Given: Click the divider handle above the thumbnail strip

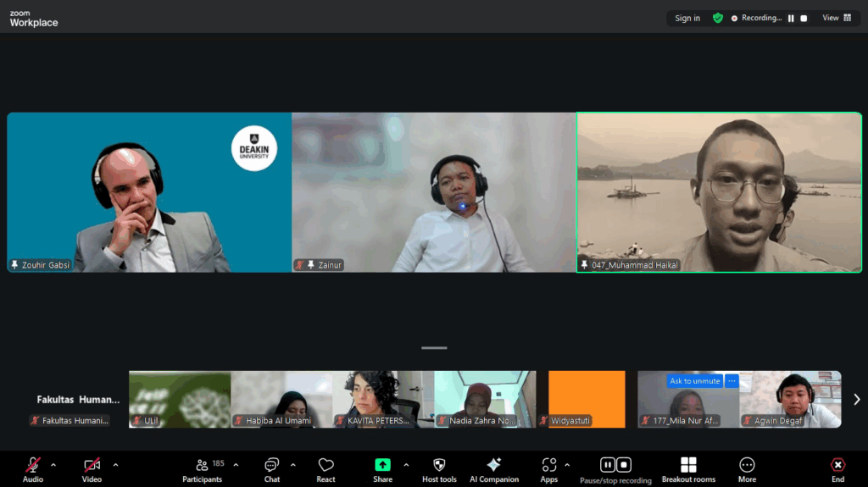Looking at the screenshot, I should [434, 347].
